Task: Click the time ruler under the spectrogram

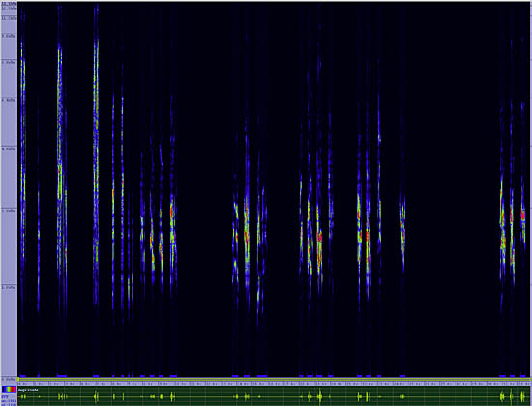Action: point(274,384)
